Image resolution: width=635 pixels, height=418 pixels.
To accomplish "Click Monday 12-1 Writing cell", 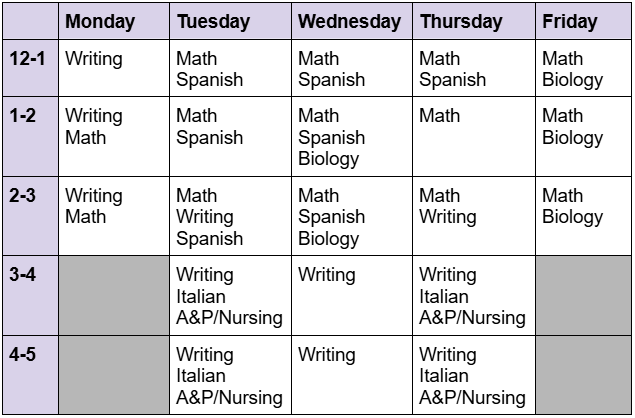I will [114, 68].
